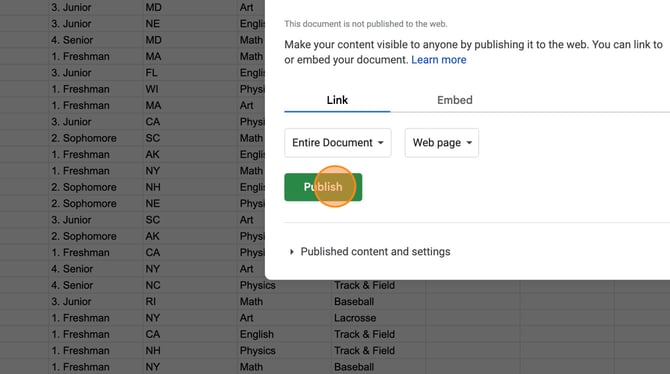
Task: Switch to the Embed tab
Action: [x=455, y=100]
